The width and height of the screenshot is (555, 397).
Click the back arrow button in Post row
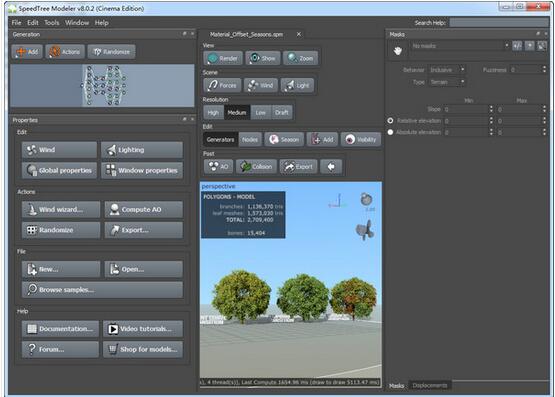pos(331,167)
